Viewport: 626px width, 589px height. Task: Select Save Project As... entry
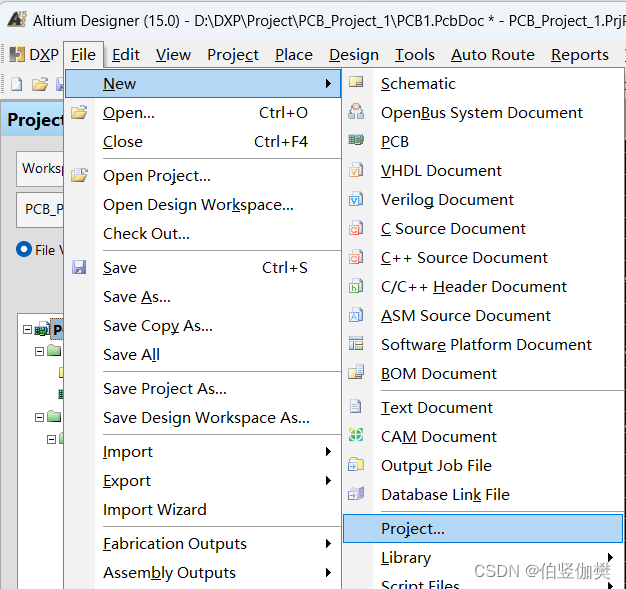pyautogui.click(x=203, y=389)
